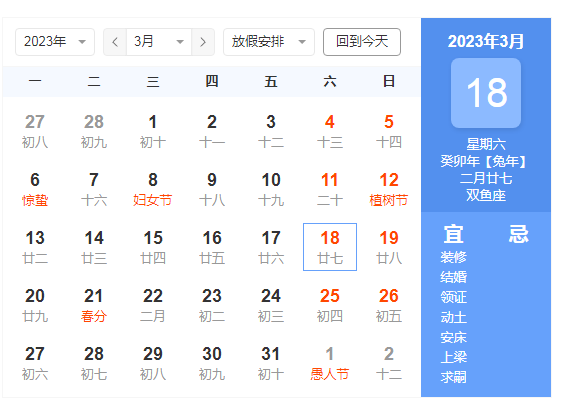This screenshot has height=410, width=565.
Task: Click the 回到今天 button
Action: [362, 42]
